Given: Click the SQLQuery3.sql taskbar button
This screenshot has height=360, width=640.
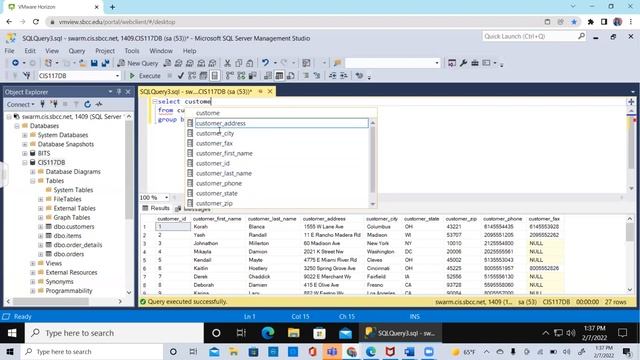Looking at the screenshot, I should [x=400, y=333].
